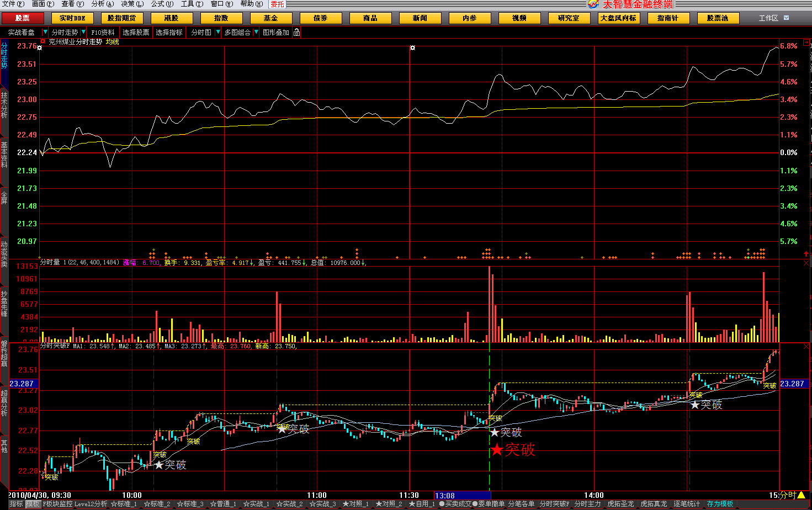This screenshot has height=510, width=812.
Task: Open the 研究室 section
Action: point(569,18)
